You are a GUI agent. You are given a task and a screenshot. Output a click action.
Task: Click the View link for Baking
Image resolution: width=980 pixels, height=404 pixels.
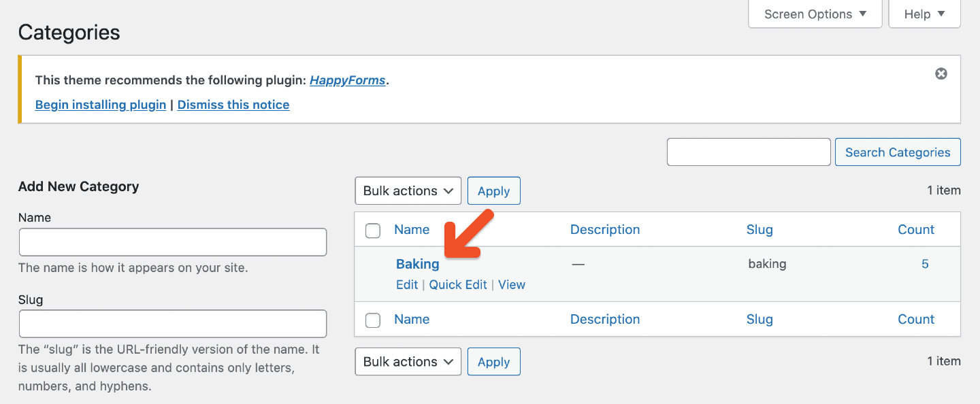click(512, 285)
